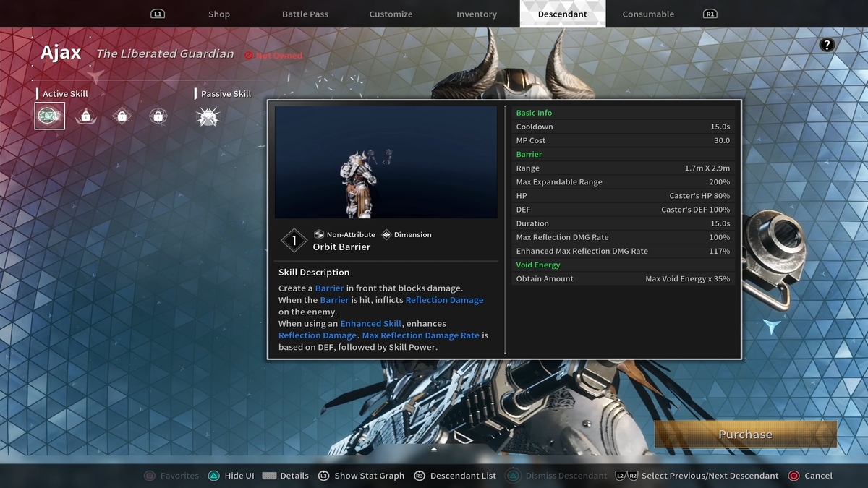Viewport: 868px width, 488px height.
Task: Select the fourth locked active skill icon
Action: 158,116
